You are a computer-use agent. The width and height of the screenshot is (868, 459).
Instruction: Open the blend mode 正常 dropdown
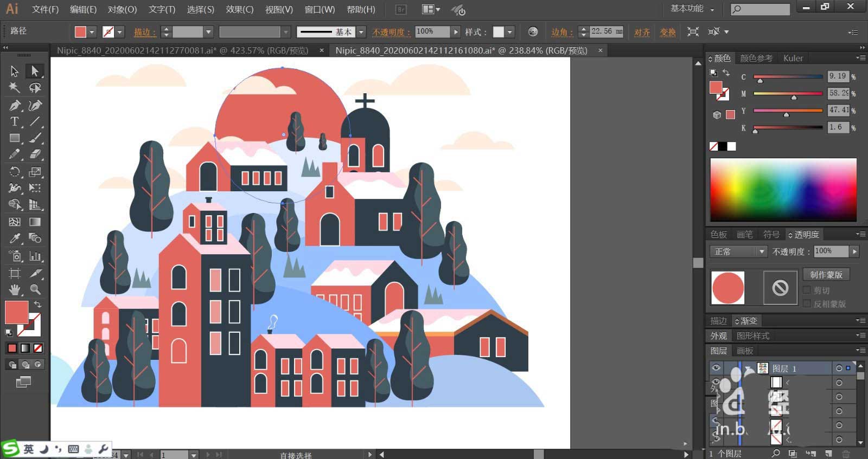738,251
